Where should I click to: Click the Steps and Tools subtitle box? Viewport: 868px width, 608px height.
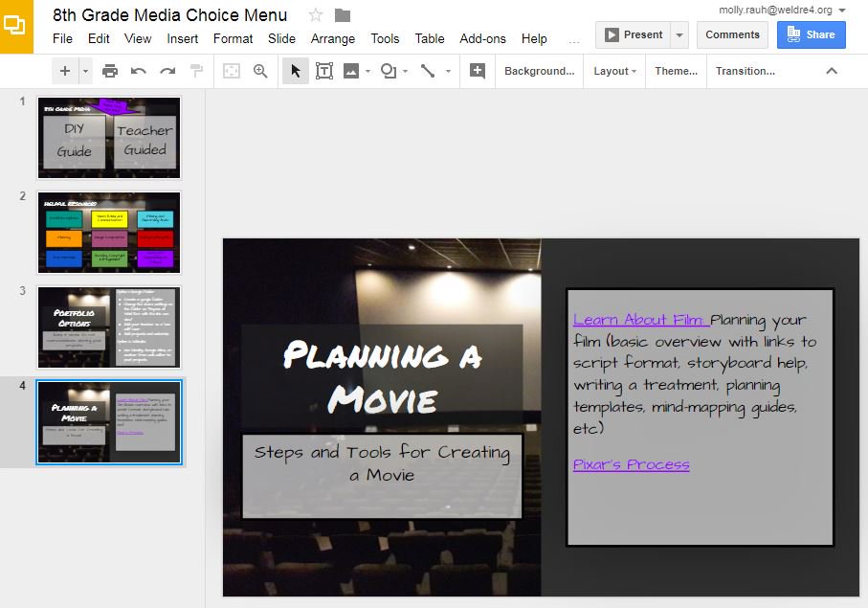[382, 476]
